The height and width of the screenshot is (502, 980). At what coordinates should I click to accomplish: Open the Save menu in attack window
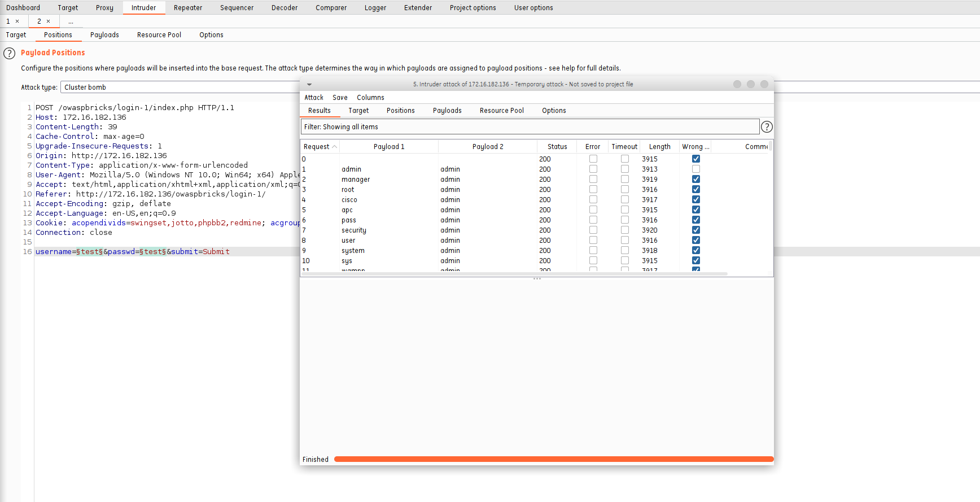point(340,98)
